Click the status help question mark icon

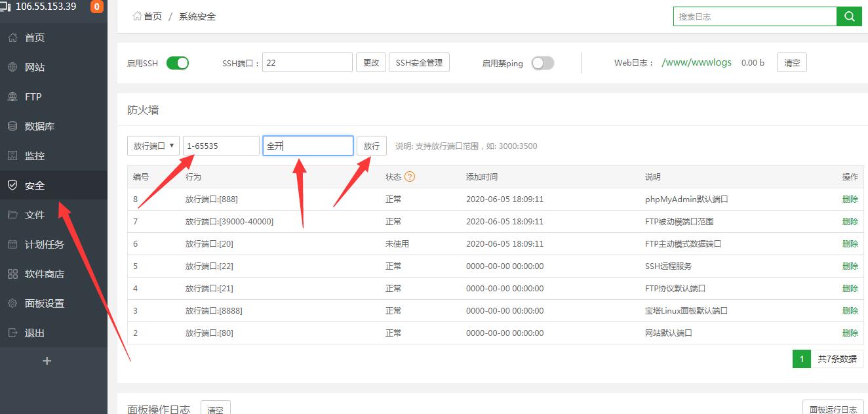coord(410,176)
